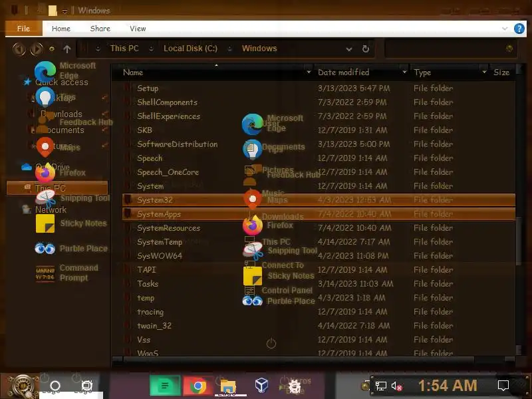This screenshot has width=532, height=399.
Task: Click This PC in the address breadcrumb
Action: pos(124,49)
